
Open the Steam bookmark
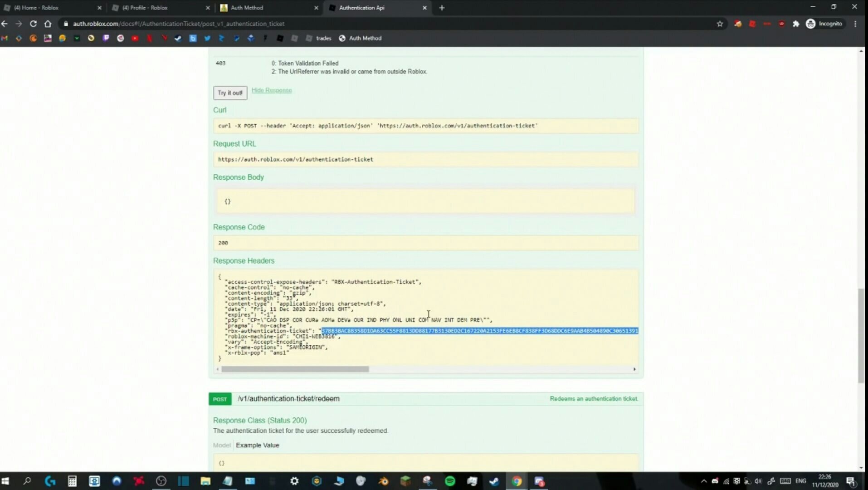click(178, 38)
